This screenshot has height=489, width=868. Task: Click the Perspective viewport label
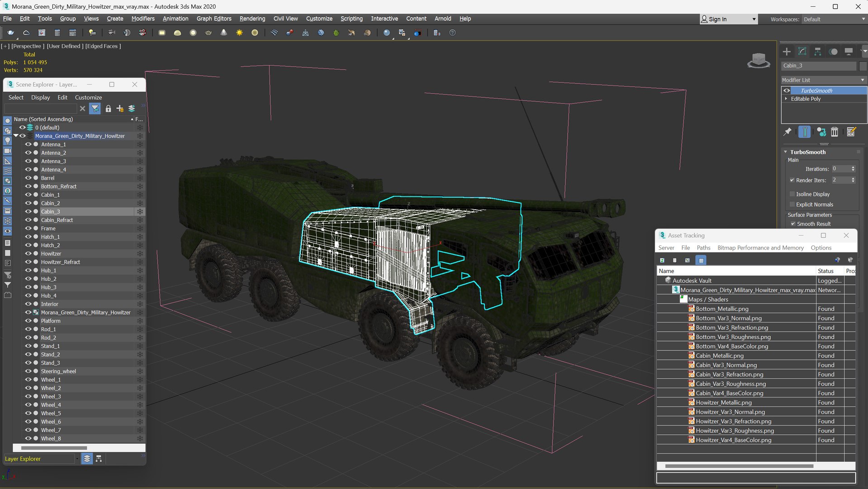pyautogui.click(x=28, y=46)
